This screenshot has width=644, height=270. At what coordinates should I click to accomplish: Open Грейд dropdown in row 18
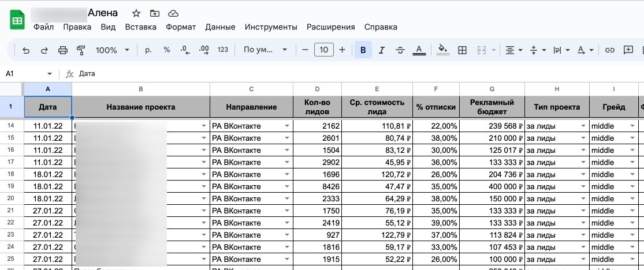632,174
